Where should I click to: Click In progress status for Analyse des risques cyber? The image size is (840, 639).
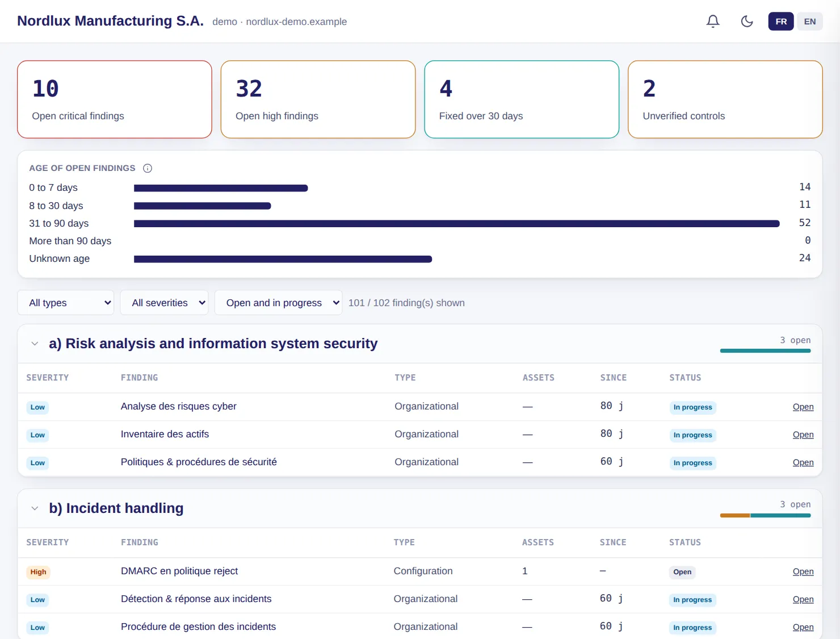[x=692, y=407]
